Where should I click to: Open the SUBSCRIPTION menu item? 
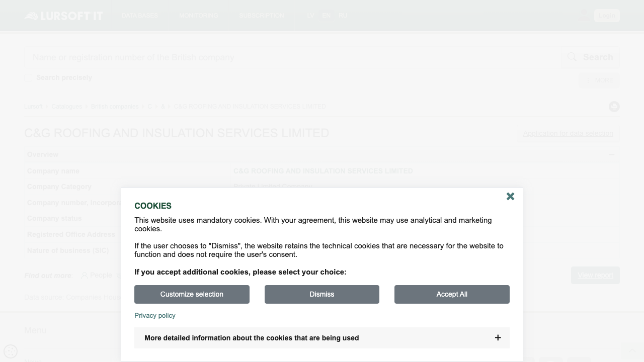[x=262, y=16]
